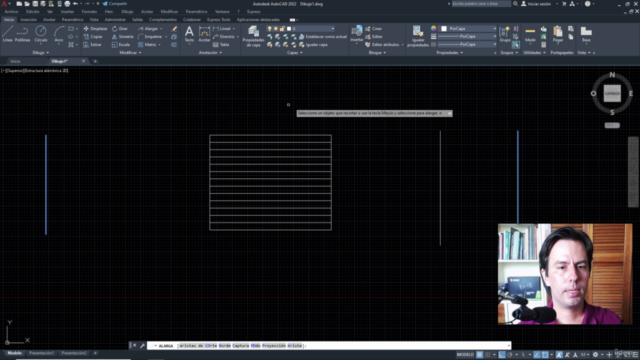Image resolution: width=640 pixels, height=360 pixels.
Task: Click the Pegar clipboard icon
Action: [x=558, y=34]
